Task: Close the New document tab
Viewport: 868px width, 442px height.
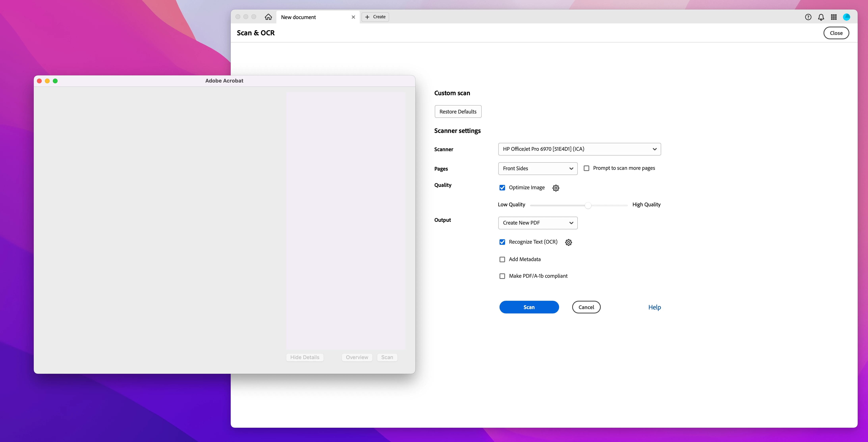Action: [x=353, y=17]
